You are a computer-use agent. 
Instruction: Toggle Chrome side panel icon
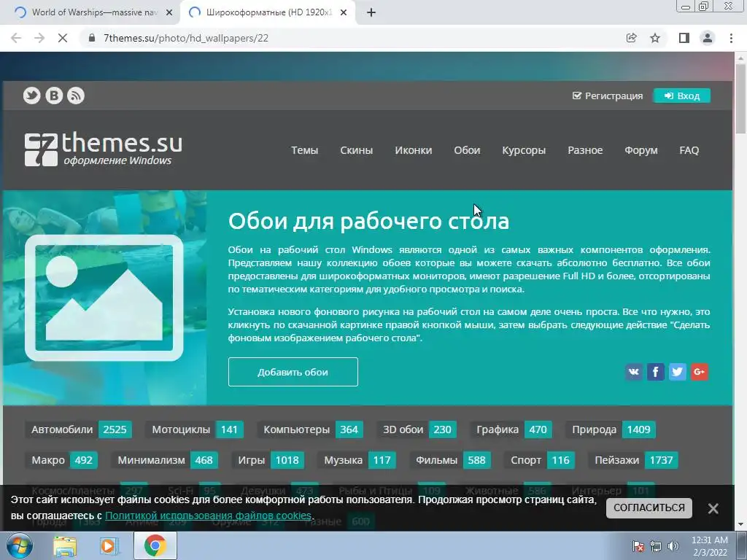click(684, 38)
